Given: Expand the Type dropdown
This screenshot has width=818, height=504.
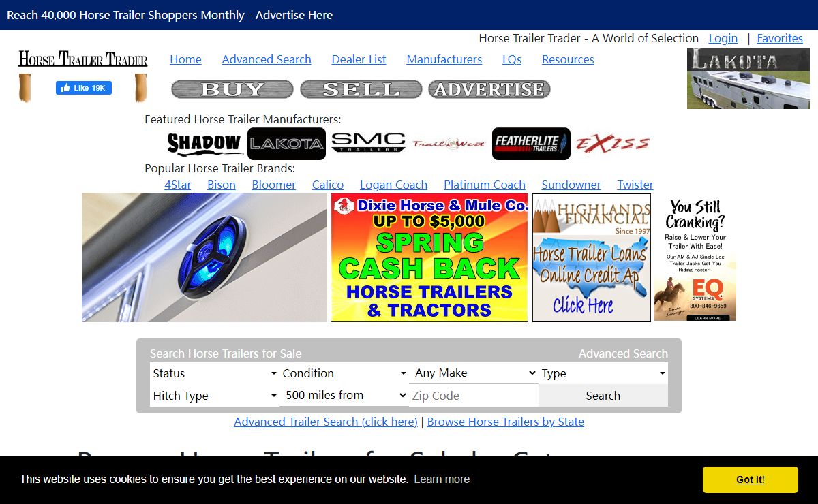Looking at the screenshot, I should coord(603,373).
